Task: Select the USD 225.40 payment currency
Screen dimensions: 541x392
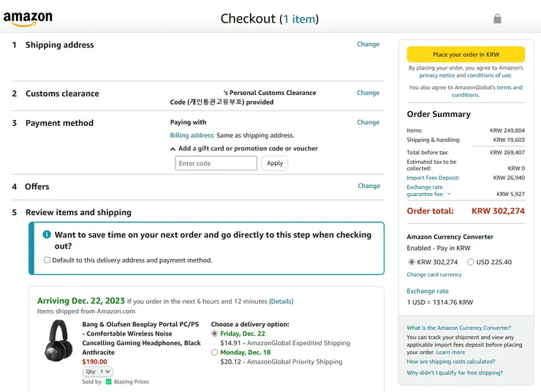Action: [x=471, y=262]
